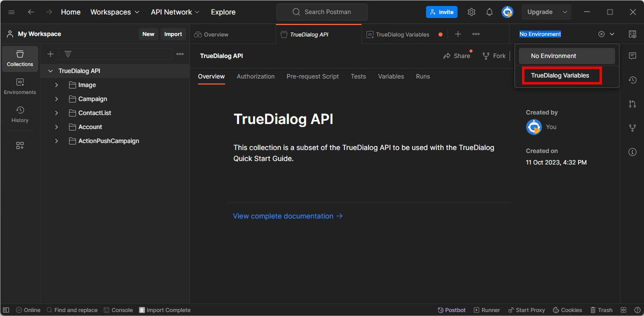
Task: Click the Invite button
Action: 441,12
